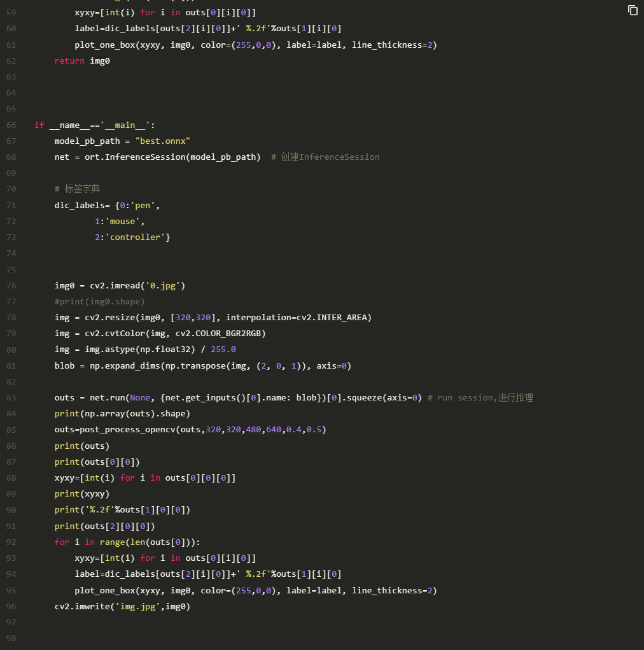Click 'squeeze(axis=0)' on line 83
644x650 pixels.
click(384, 398)
